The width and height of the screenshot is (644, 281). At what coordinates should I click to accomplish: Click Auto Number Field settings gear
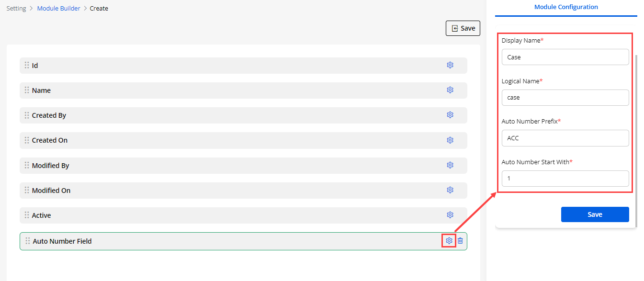pyautogui.click(x=449, y=241)
